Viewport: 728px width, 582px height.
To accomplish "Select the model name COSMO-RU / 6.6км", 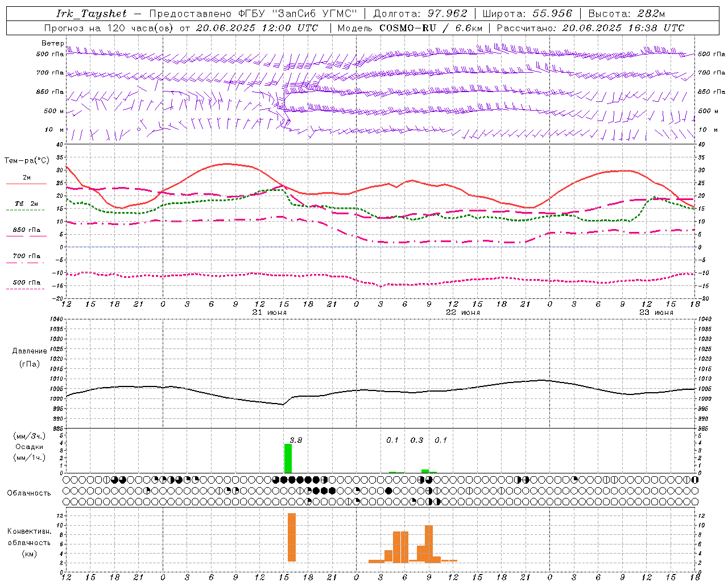I will point(431,28).
